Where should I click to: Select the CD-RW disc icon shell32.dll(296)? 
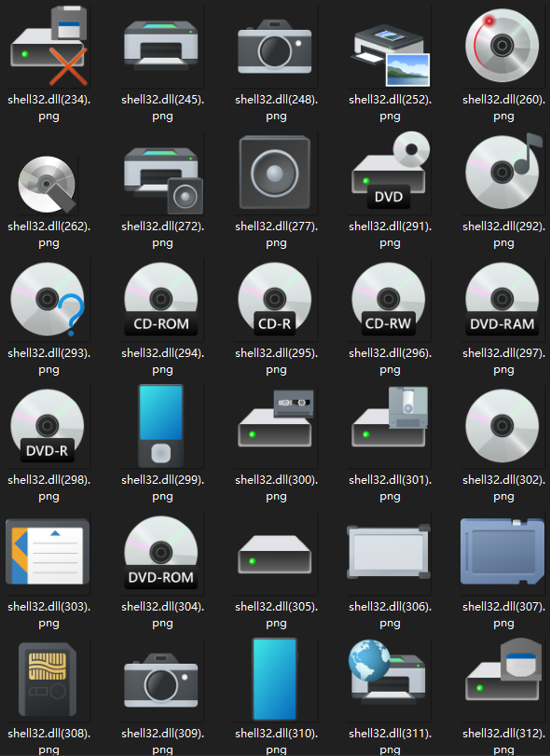tap(389, 299)
